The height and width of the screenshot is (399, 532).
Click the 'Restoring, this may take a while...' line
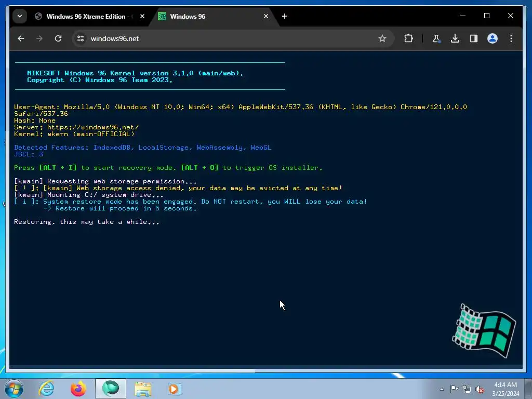pos(87,222)
